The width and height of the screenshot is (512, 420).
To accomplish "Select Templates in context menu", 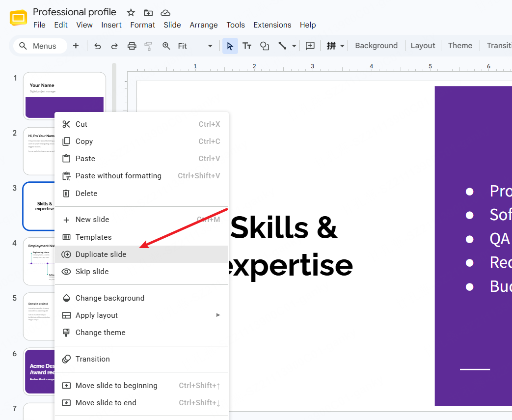I will click(142, 237).
